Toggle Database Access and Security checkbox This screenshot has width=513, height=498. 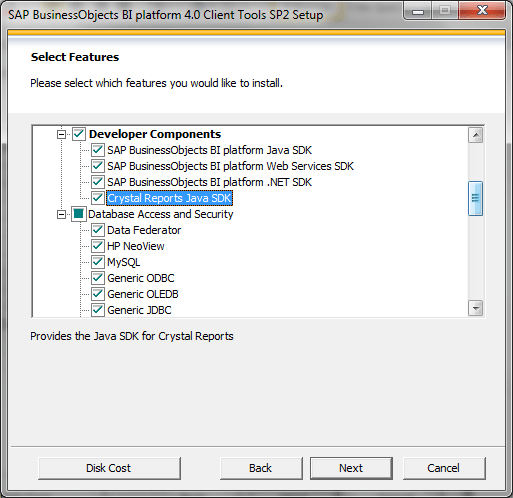click(x=79, y=214)
